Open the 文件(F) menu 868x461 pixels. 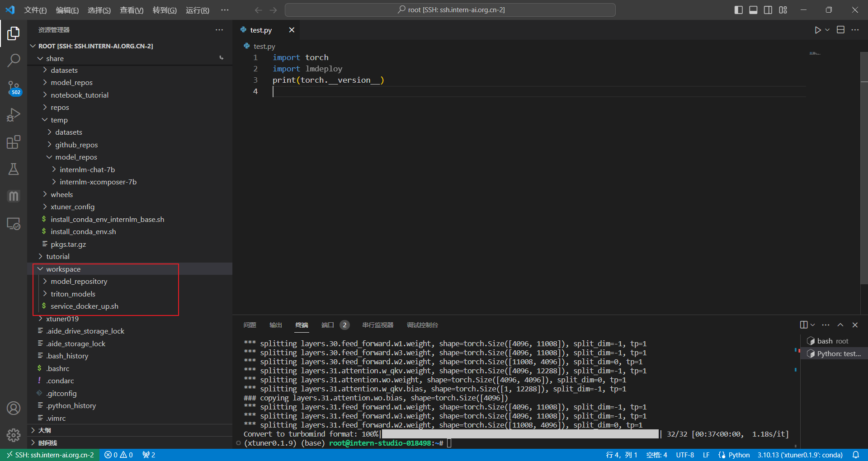35,10
